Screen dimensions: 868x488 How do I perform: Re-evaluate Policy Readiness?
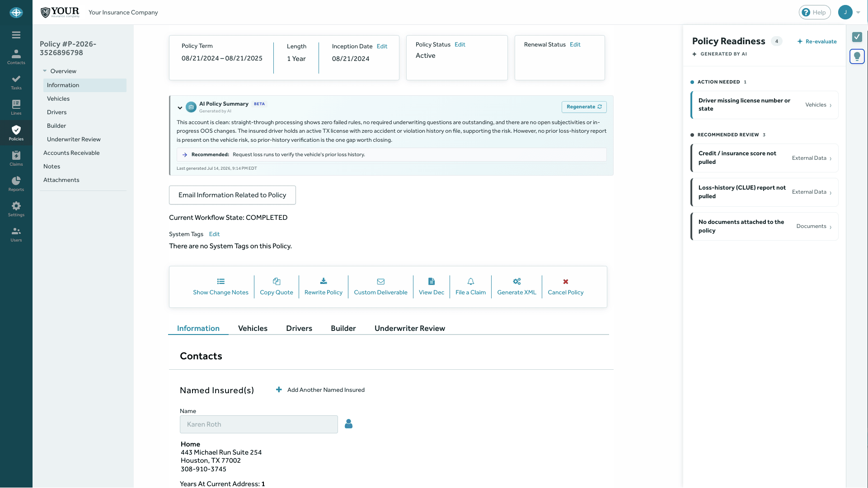[x=817, y=42]
